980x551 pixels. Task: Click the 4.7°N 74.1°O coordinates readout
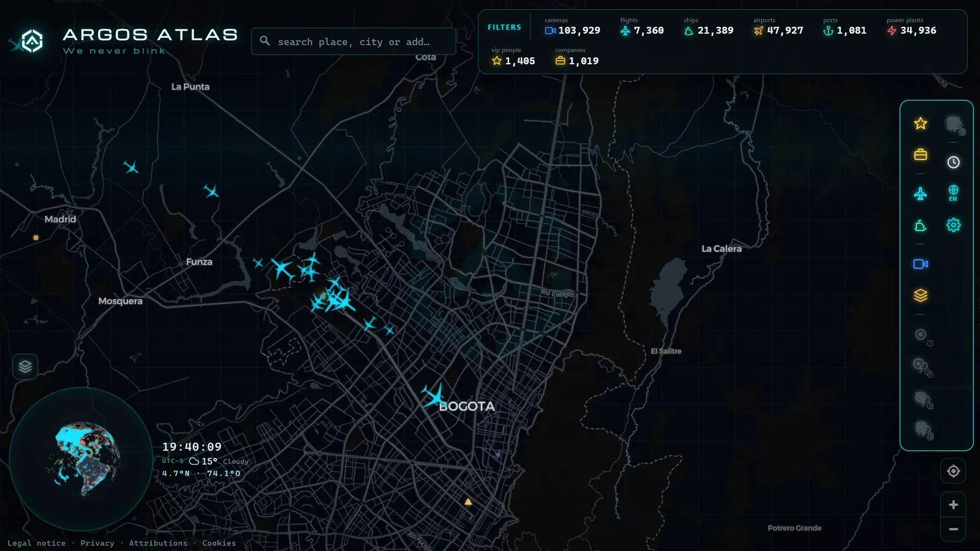pos(201,473)
